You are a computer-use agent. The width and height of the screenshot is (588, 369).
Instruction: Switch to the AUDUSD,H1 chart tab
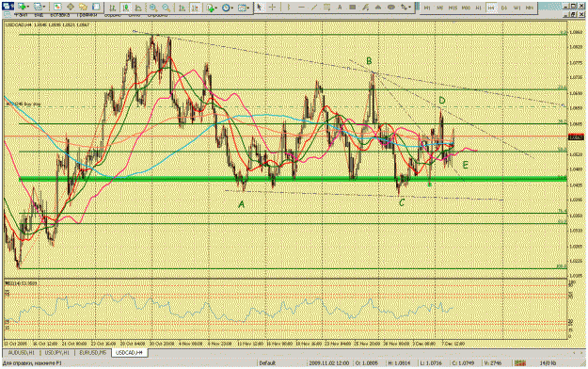point(22,353)
